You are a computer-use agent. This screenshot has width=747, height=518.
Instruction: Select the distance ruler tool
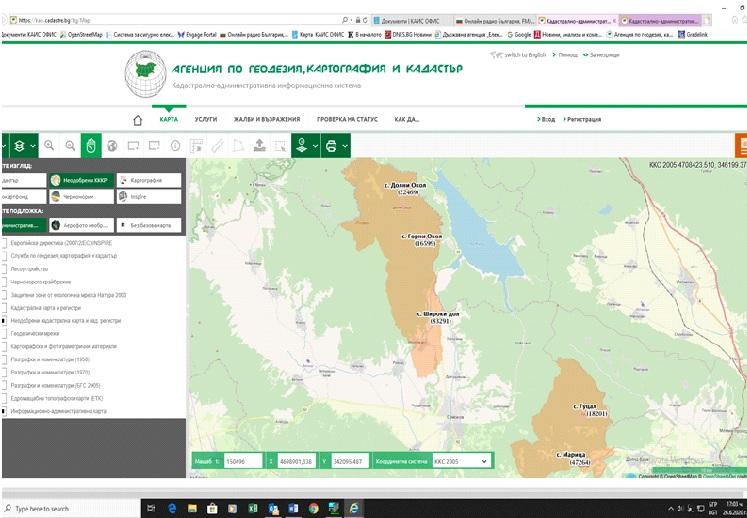point(217,146)
